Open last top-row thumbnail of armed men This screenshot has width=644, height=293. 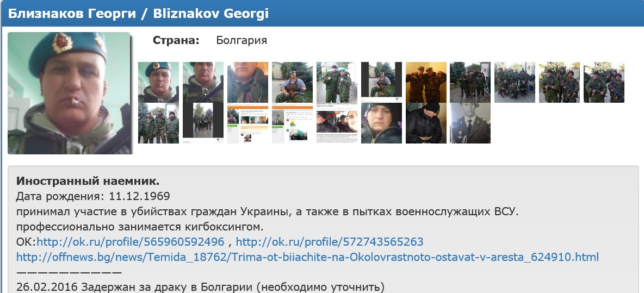(x=604, y=82)
